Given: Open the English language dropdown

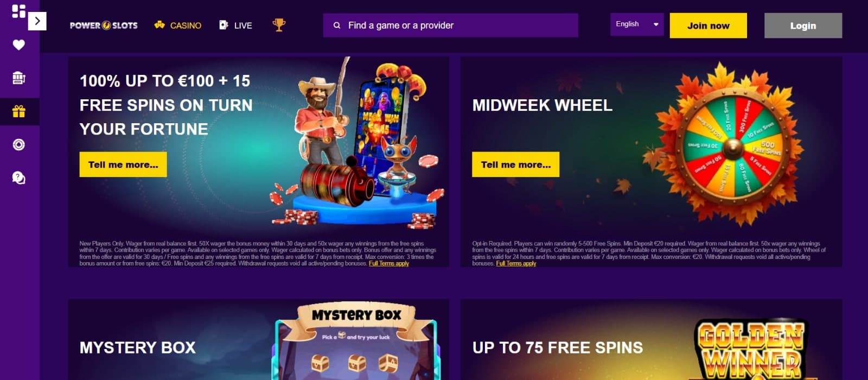Looking at the screenshot, I should pyautogui.click(x=637, y=24).
